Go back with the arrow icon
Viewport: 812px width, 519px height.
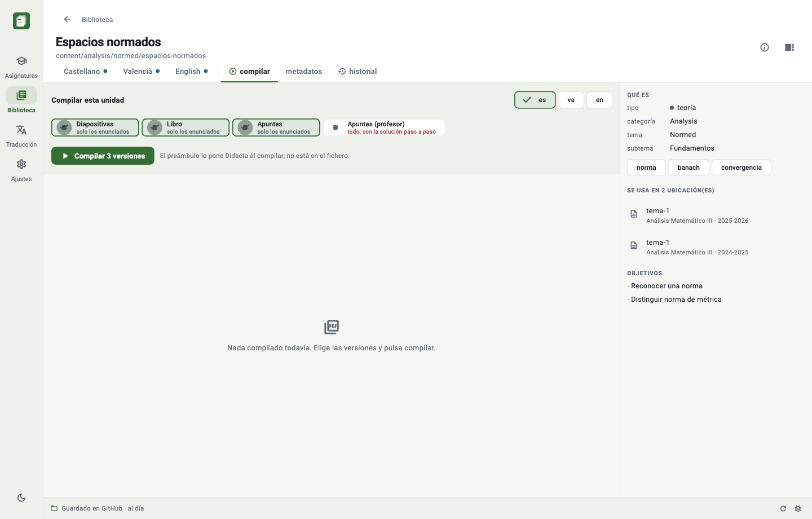(67, 19)
